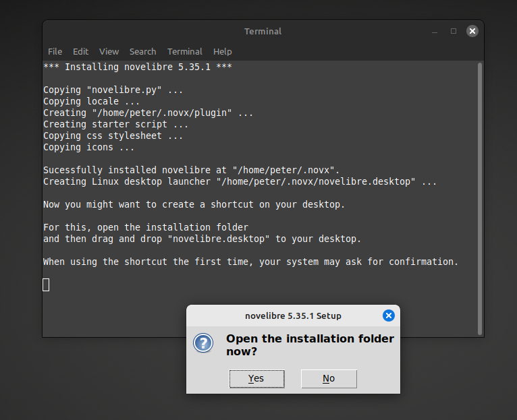The image size is (517, 420).
Task: Click 'novelibre 5.35.1 Setup' dialog title
Action: coord(293,316)
